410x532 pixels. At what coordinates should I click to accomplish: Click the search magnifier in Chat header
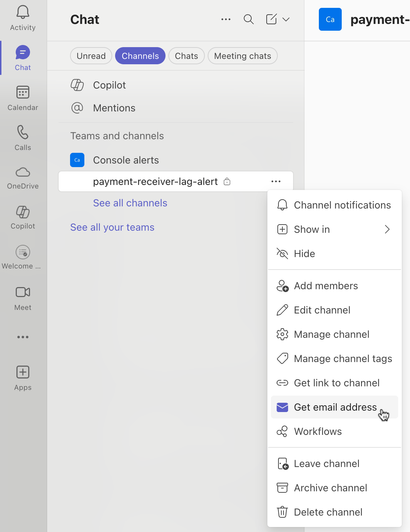pyautogui.click(x=249, y=19)
